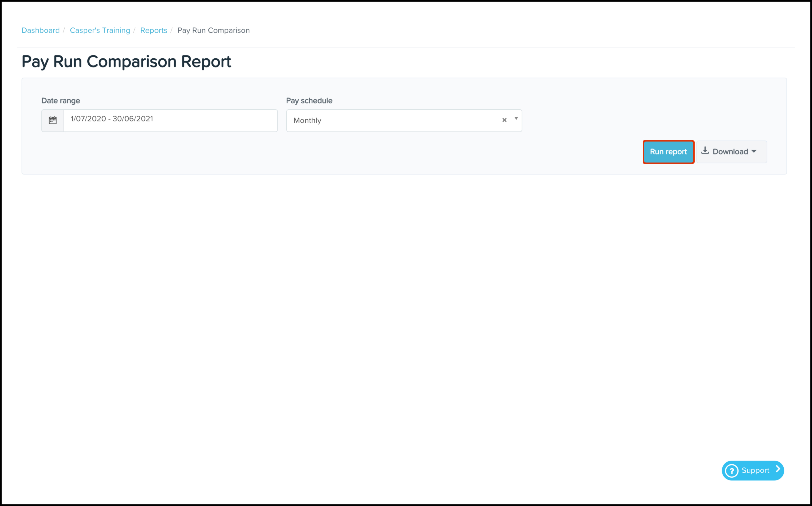812x506 pixels.
Task: Click the Support question mark icon
Action: pos(732,471)
